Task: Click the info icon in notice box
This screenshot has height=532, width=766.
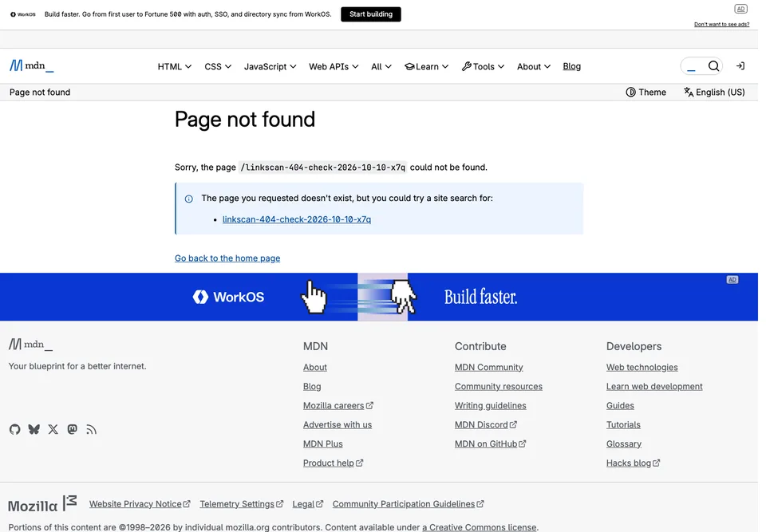Action: 188,199
